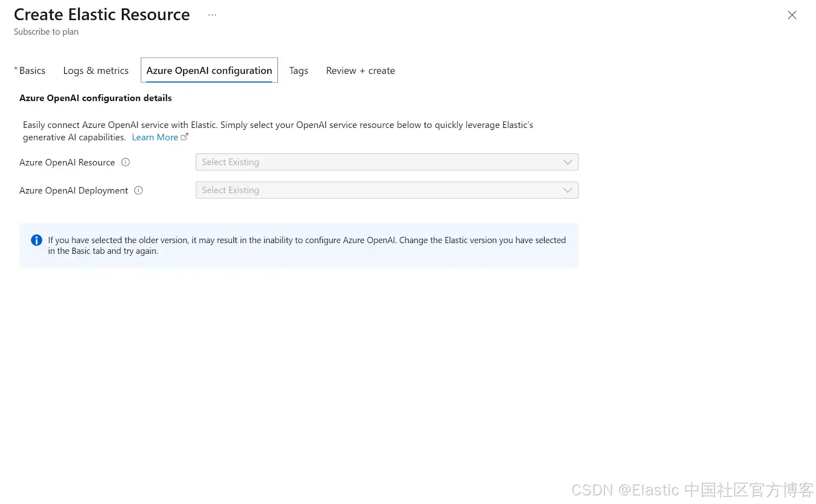816x504 pixels.
Task: Click the 'Azure OpenAI configuration details' heading
Action: [95, 98]
